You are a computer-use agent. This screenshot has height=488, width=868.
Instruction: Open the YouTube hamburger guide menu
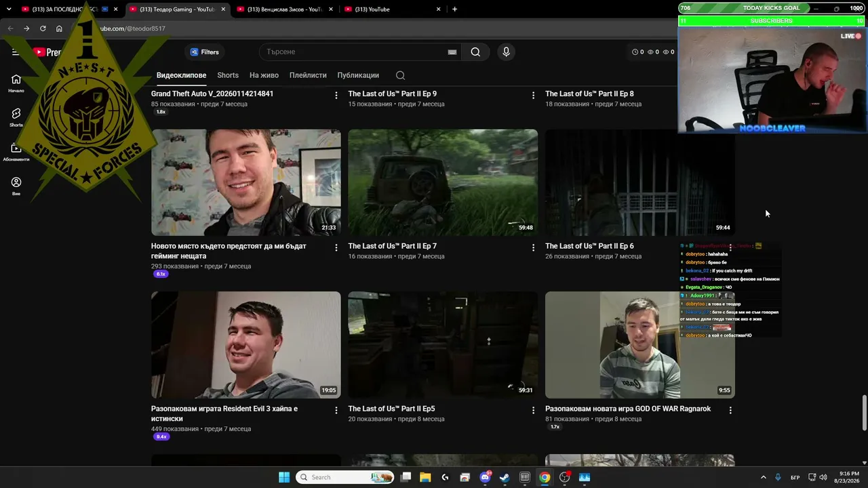(15, 52)
